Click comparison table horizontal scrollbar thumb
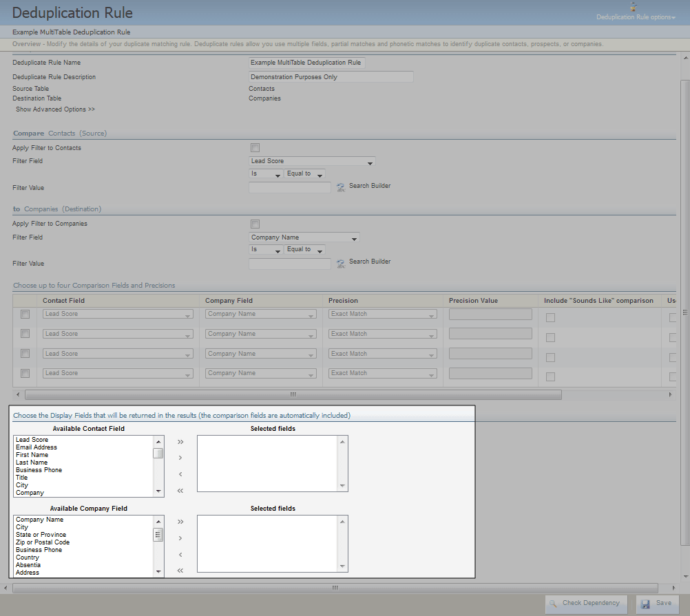This screenshot has width=690, height=616. (x=293, y=395)
